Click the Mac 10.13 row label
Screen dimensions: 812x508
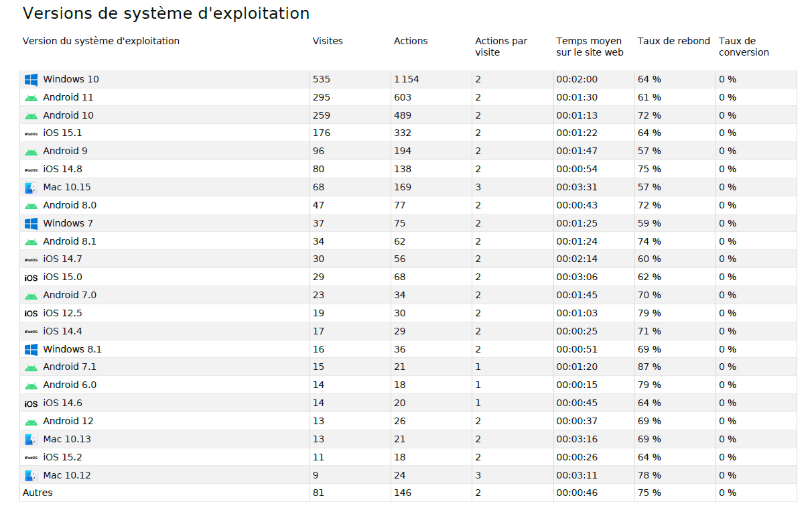pos(67,439)
